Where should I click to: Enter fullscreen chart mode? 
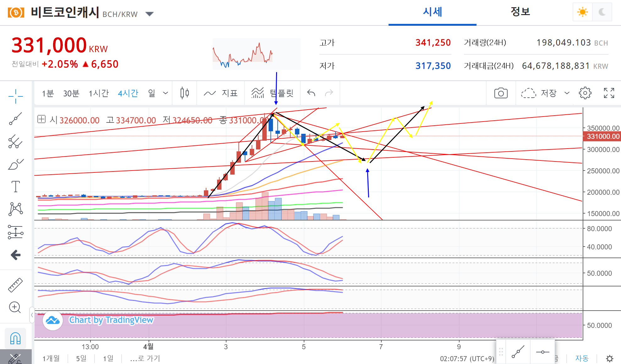(x=609, y=93)
